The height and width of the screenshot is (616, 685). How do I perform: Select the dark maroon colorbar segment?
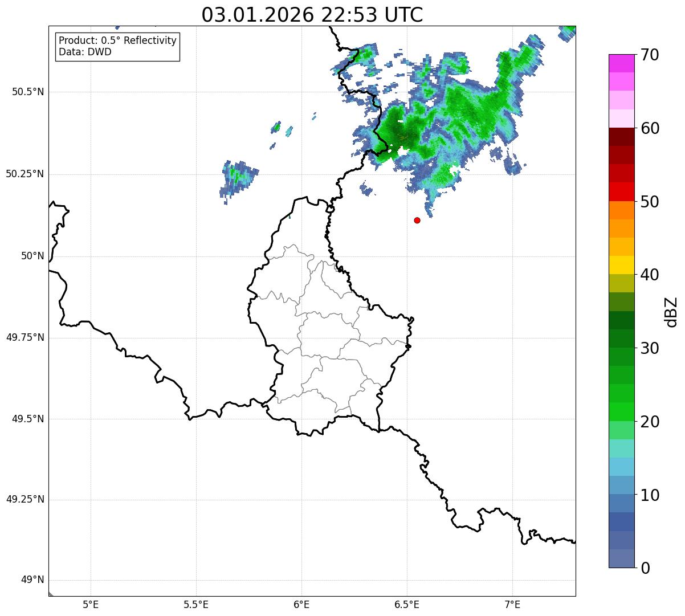[621, 137]
